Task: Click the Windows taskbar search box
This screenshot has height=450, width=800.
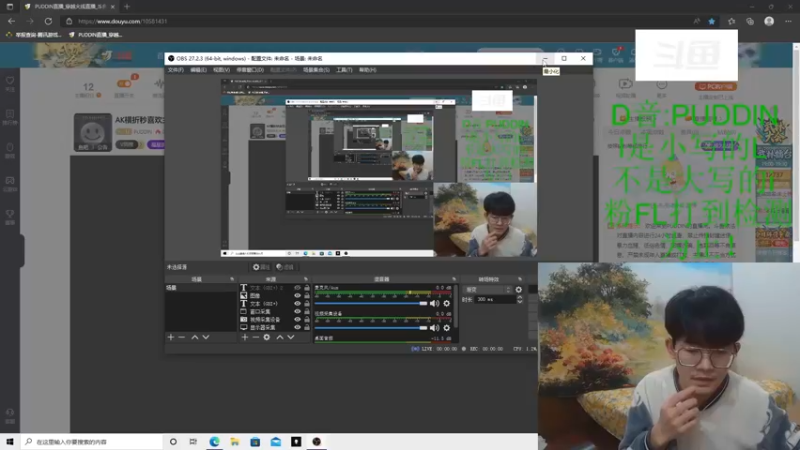Action: pyautogui.click(x=92, y=442)
